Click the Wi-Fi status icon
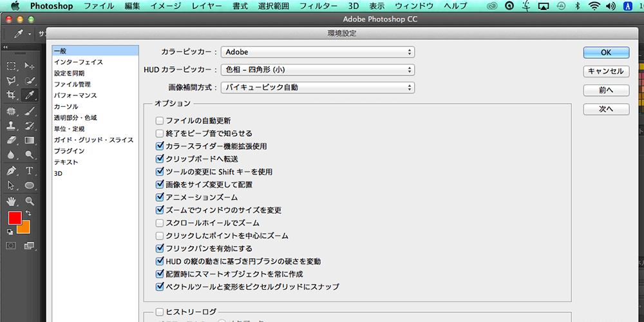Screen dimensions: 644x322 point(594,6)
